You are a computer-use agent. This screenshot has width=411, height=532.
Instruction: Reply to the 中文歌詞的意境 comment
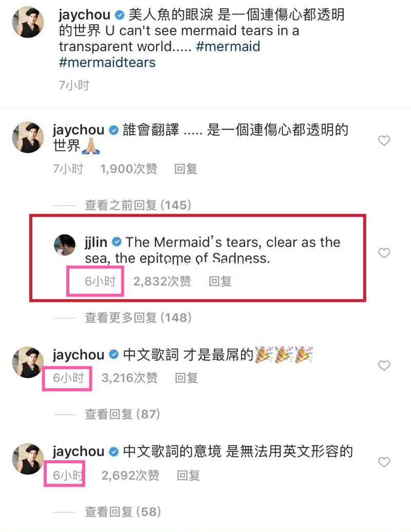click(x=188, y=475)
